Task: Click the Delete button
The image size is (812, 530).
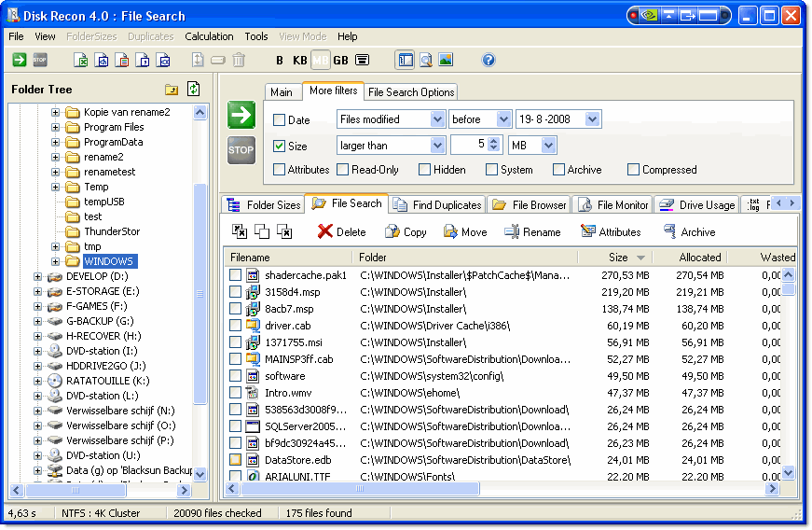Action: (342, 232)
